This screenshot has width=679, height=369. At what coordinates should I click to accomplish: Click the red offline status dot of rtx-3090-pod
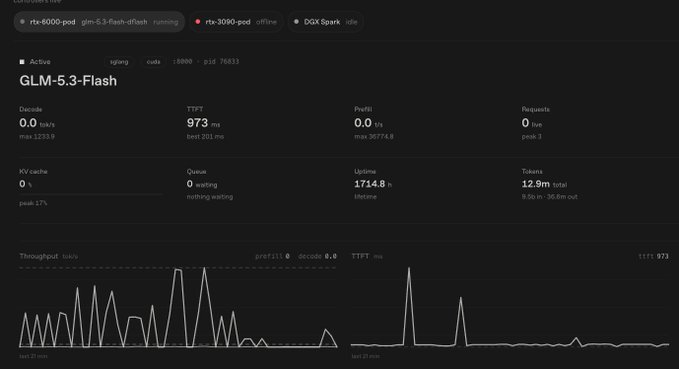point(198,22)
